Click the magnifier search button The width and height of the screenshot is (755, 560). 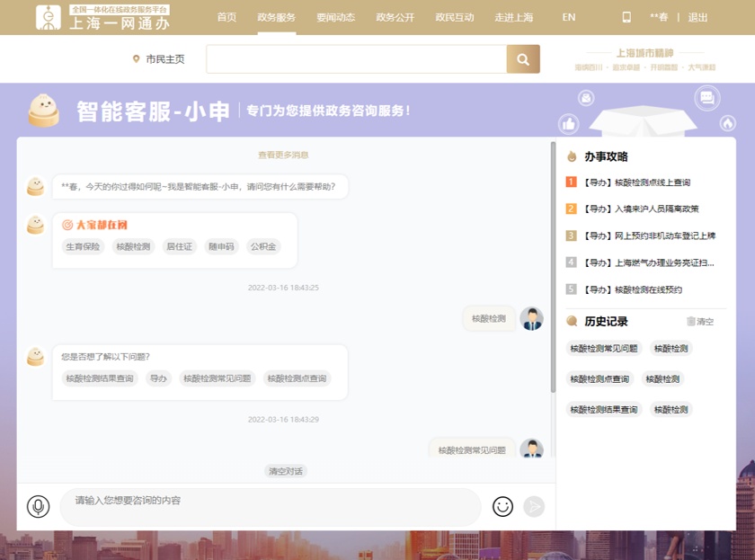tap(523, 59)
